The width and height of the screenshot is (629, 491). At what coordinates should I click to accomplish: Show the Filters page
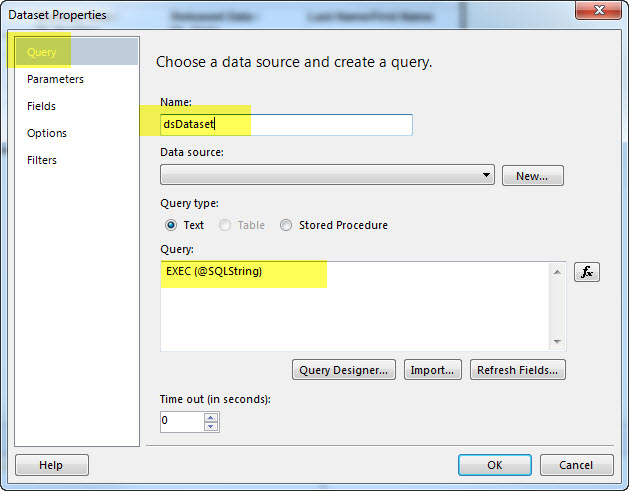pyautogui.click(x=42, y=160)
